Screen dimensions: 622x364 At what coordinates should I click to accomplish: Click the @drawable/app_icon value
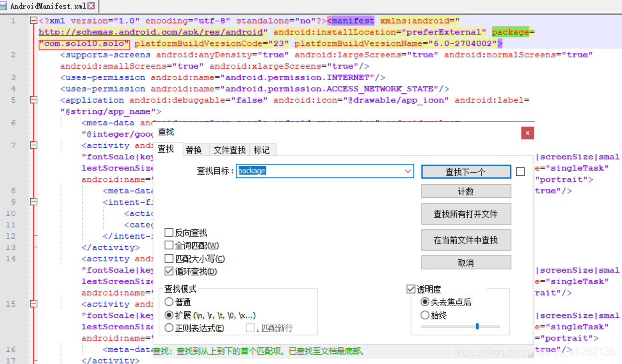tap(396, 100)
